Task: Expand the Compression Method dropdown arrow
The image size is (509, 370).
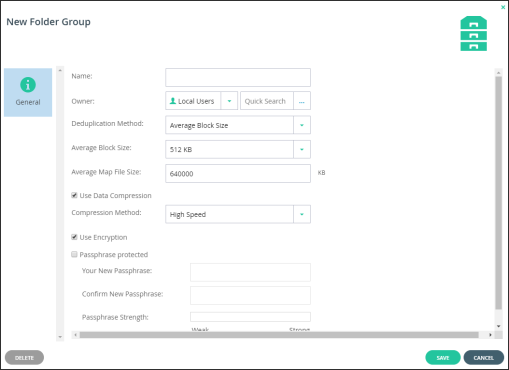Action: point(302,214)
